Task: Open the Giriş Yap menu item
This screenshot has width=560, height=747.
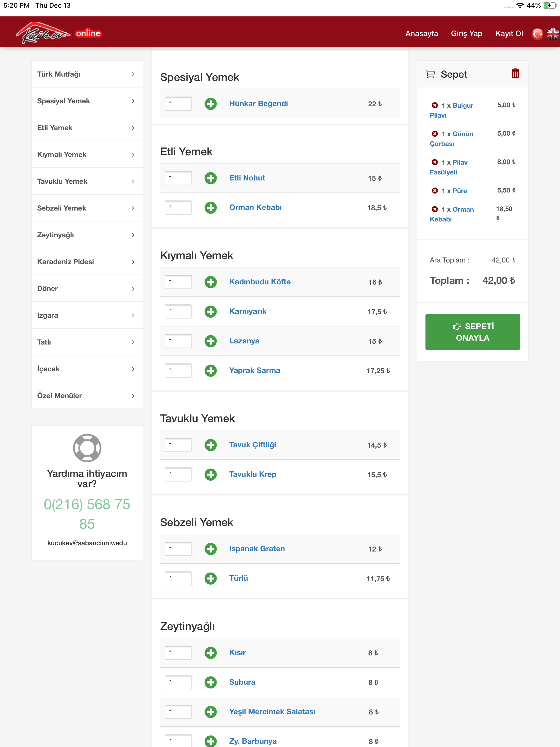Action: pyautogui.click(x=466, y=33)
